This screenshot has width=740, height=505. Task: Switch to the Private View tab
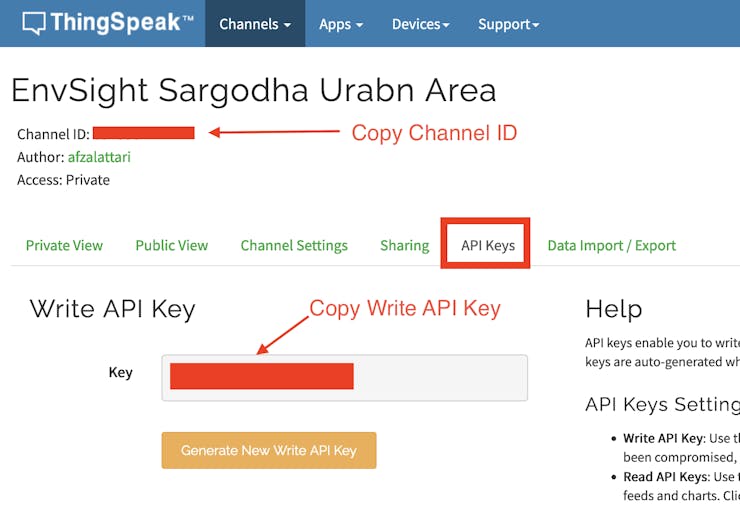coord(64,245)
